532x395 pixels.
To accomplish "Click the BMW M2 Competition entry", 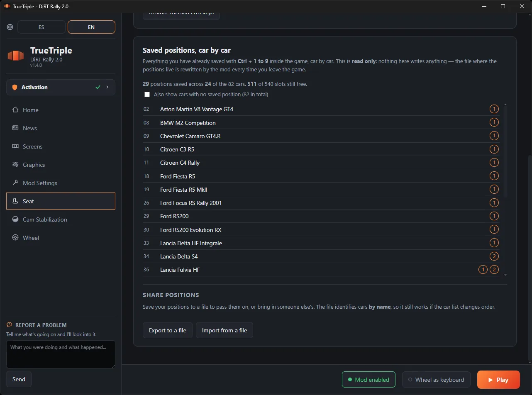I will [x=188, y=123].
